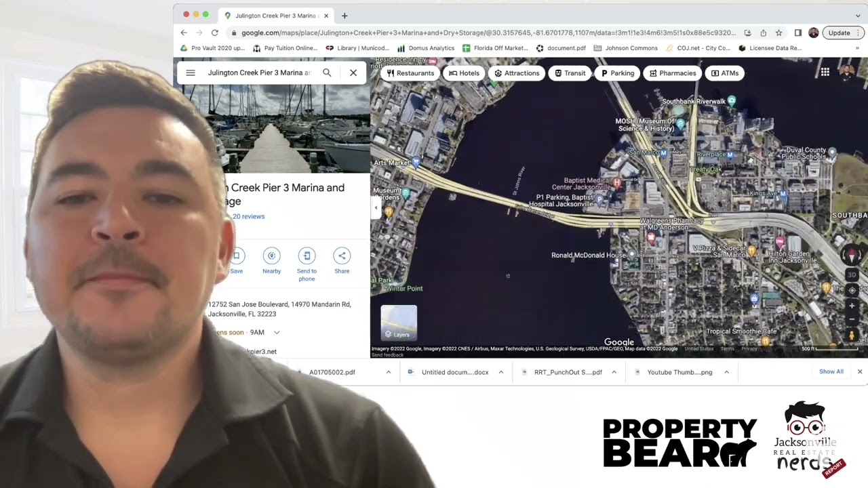Toggle 3D map view

[852, 275]
